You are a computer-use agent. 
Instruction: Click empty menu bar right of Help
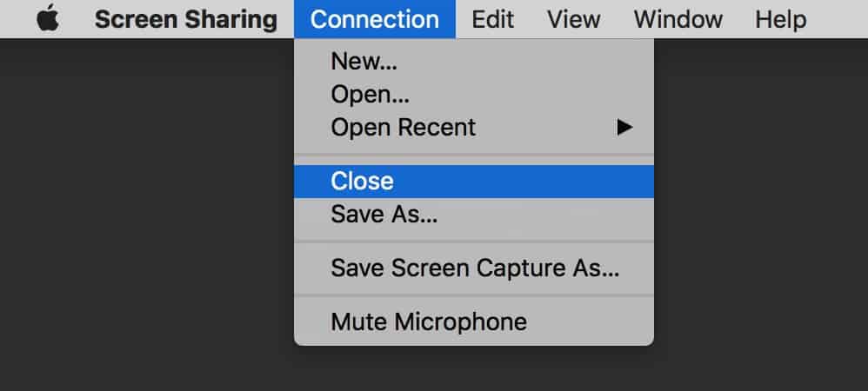(839, 19)
